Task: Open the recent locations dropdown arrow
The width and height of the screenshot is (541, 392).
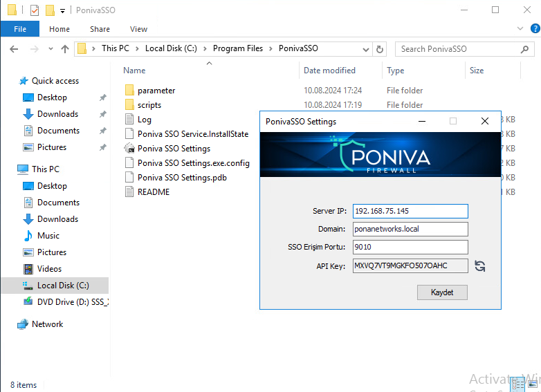Action: coord(51,49)
